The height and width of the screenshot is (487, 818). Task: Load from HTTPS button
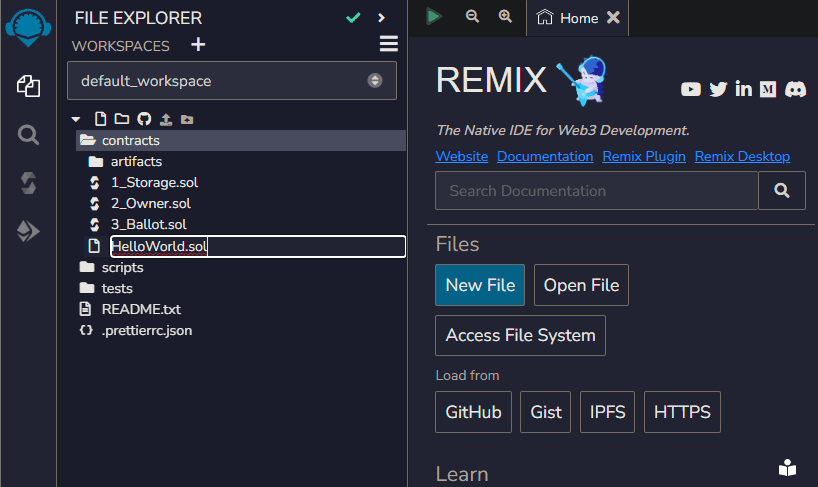[682, 412]
